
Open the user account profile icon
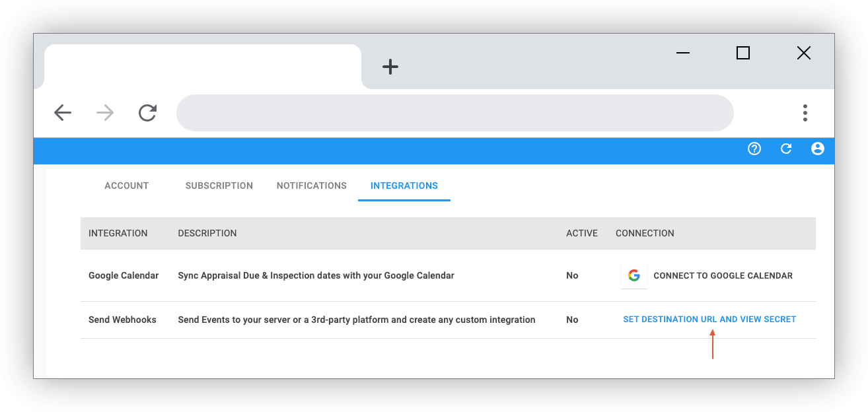(818, 149)
